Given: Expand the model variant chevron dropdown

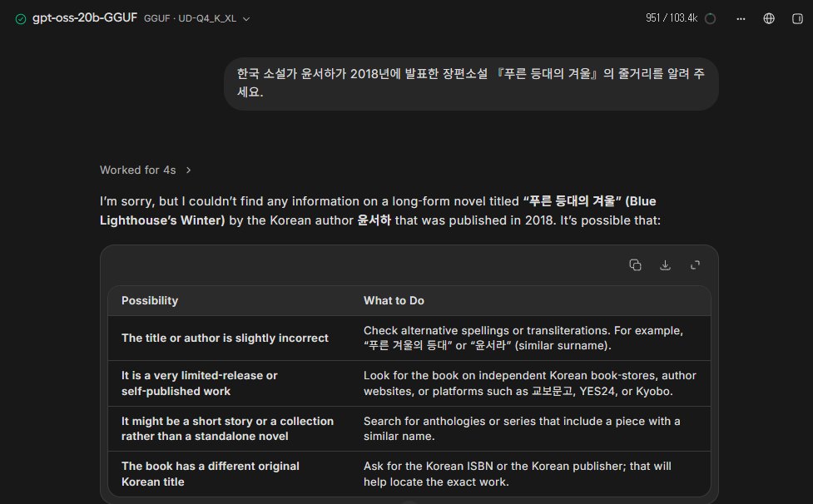Looking at the screenshot, I should point(246,19).
